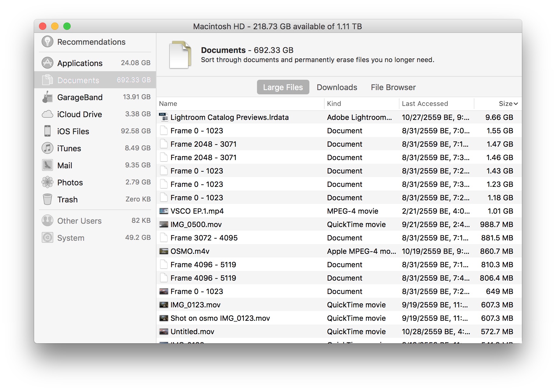
Task: Sort by the Last Accessed column
Action: pos(425,103)
